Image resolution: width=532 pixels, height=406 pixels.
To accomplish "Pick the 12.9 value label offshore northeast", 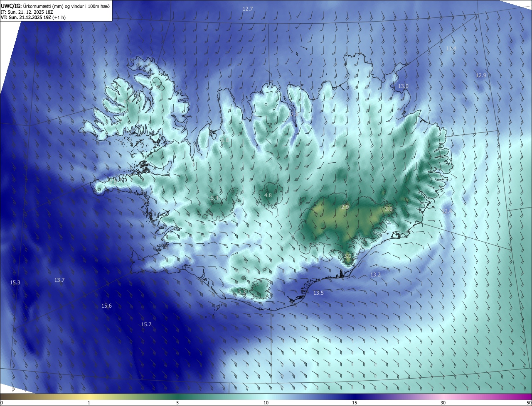I will tap(481, 76).
